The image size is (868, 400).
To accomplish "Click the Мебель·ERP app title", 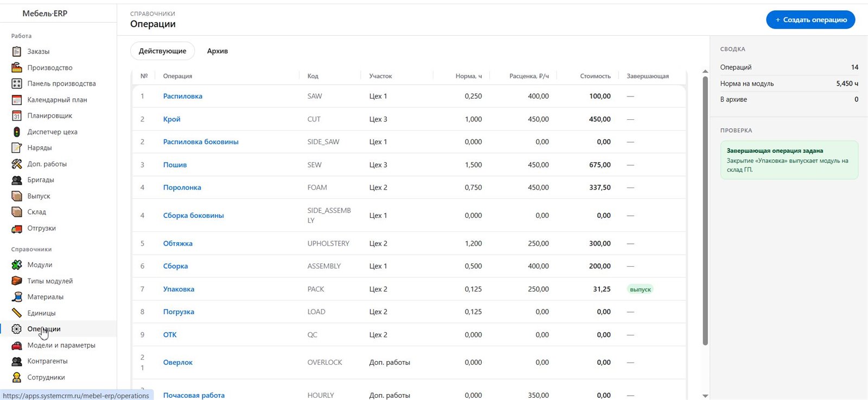I will (45, 14).
